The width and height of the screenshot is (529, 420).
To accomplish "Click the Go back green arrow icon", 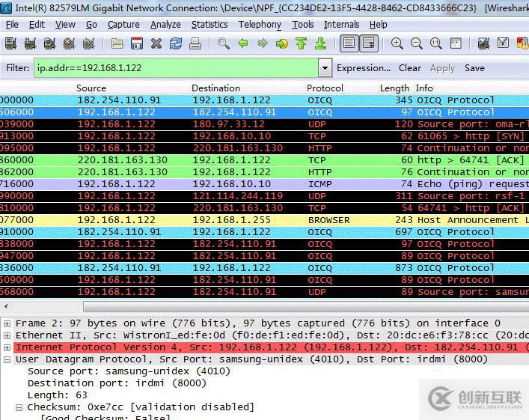I will [x=243, y=44].
